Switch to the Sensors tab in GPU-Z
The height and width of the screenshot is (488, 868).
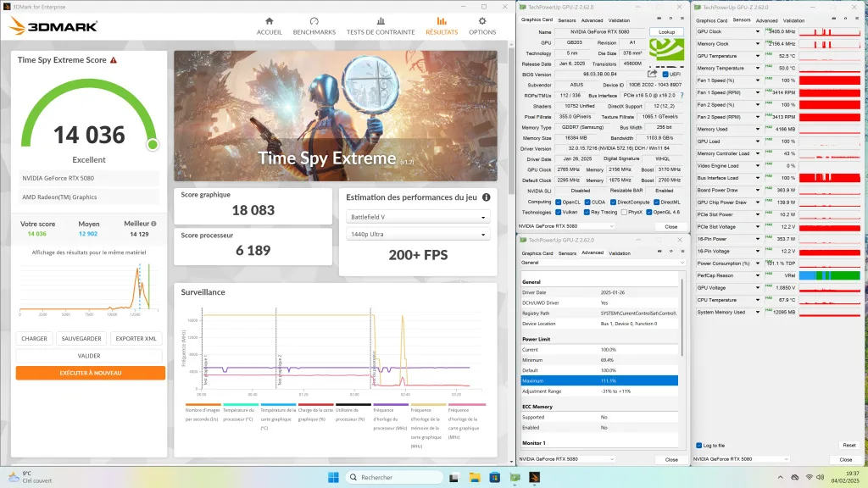566,20
